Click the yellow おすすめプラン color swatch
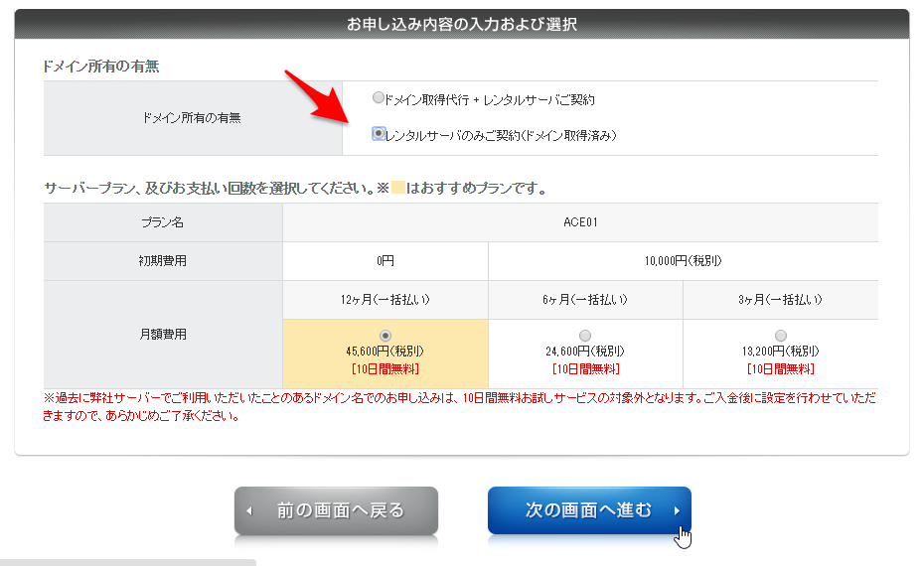 [x=397, y=188]
